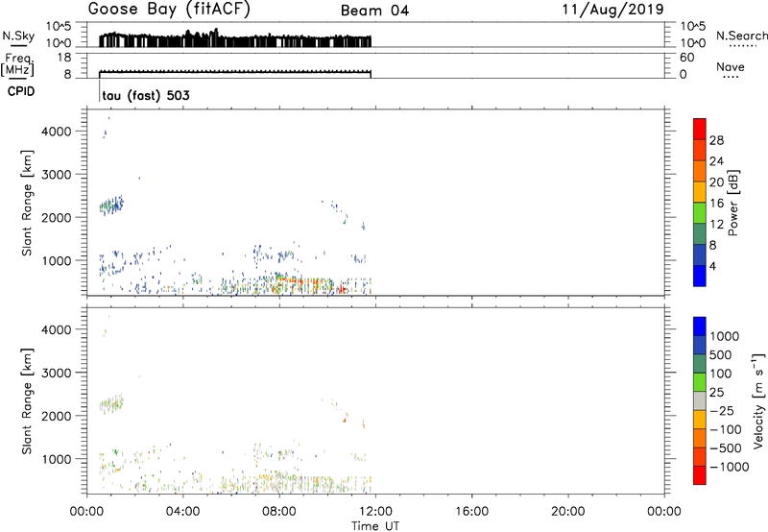Choose the teal green segment between 8 and 12 dB

coord(700,233)
